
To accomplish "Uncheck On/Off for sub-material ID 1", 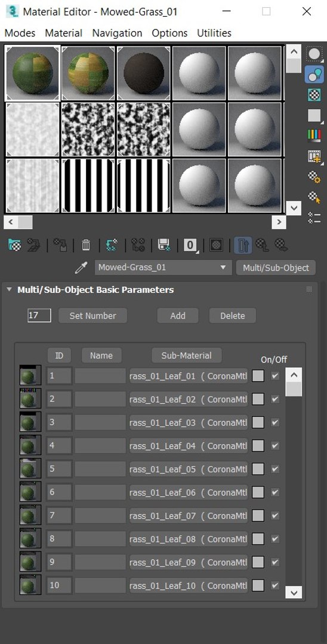I will point(275,376).
